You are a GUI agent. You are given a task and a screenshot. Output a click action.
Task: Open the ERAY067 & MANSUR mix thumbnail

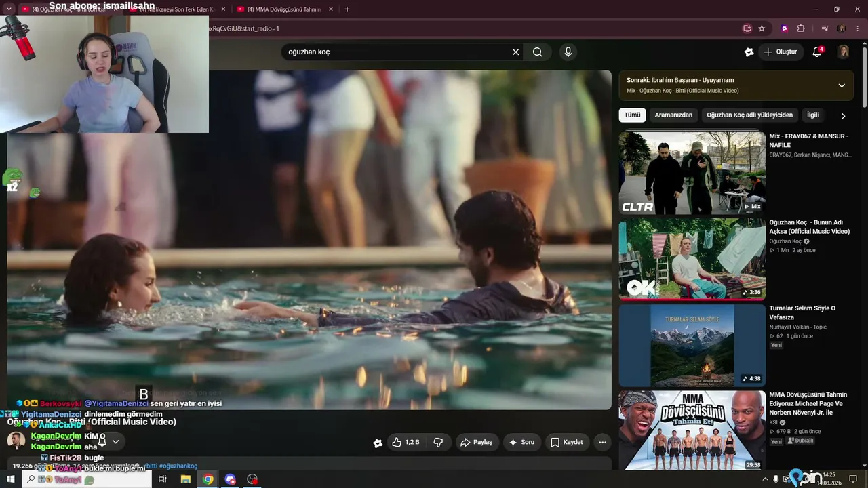[x=692, y=173]
